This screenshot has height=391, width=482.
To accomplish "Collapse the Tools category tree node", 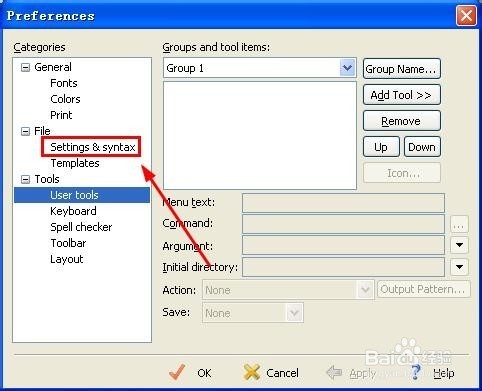I will tap(25, 180).
